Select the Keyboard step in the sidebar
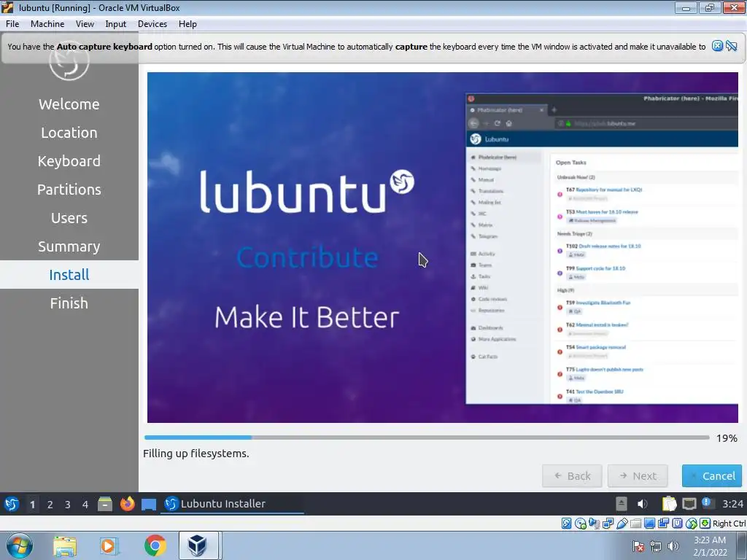747x560 pixels. tap(69, 161)
